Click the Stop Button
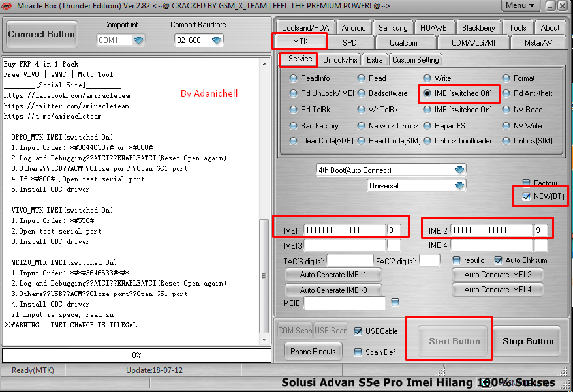 [528, 341]
